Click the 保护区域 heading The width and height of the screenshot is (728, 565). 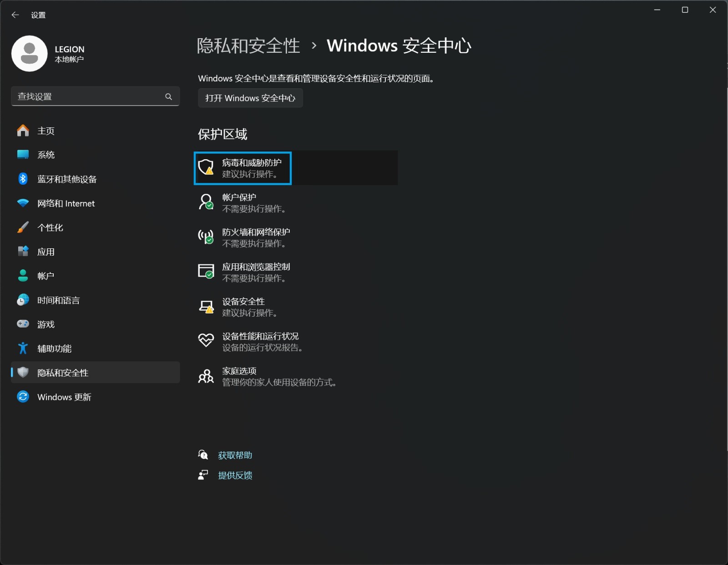(x=222, y=134)
